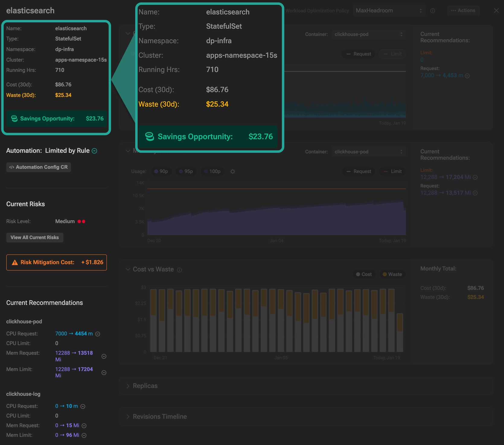Click the 'clickhouse-log' container heading
The height and width of the screenshot is (445, 504).
23,394
